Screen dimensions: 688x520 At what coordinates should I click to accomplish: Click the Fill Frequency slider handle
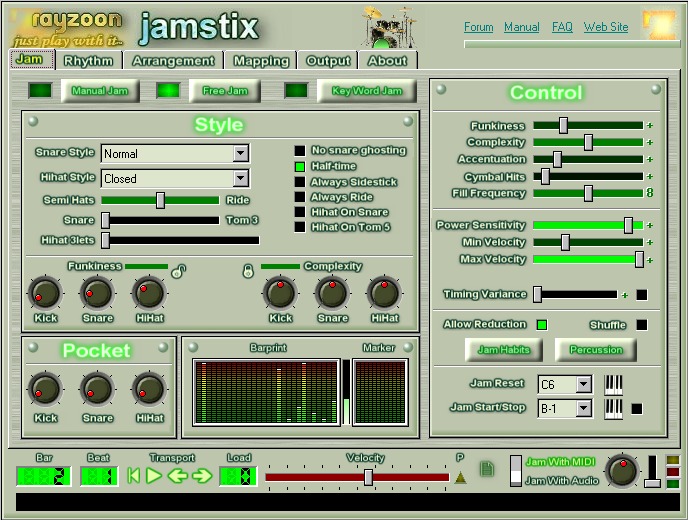(588, 194)
